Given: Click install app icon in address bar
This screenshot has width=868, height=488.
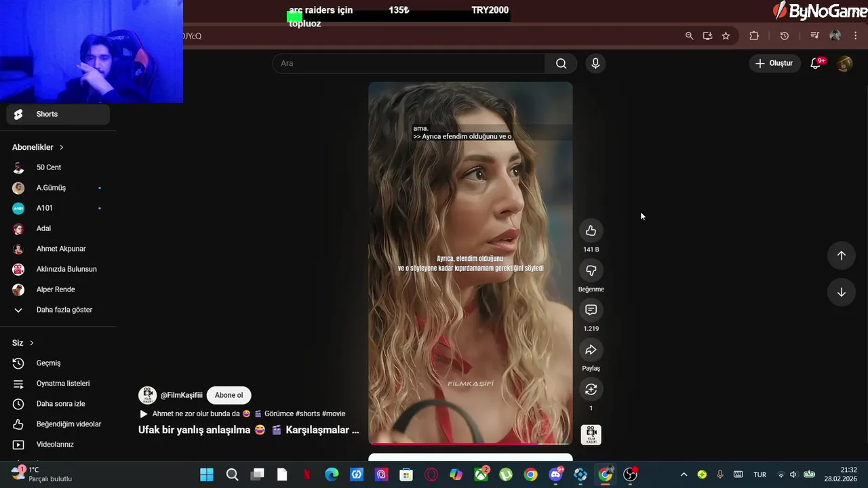Looking at the screenshot, I should [x=707, y=36].
